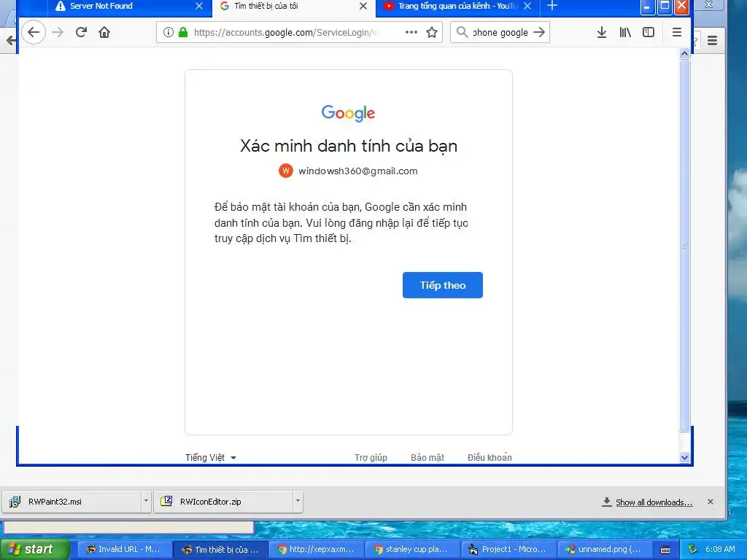Click the windowsh360@gmail.com account chip
This screenshot has width=747, height=560.
[x=348, y=171]
